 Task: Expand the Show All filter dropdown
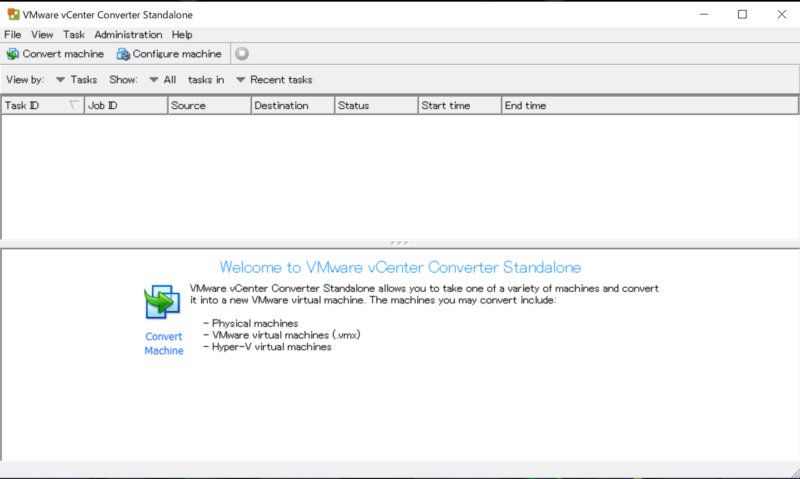tap(162, 80)
